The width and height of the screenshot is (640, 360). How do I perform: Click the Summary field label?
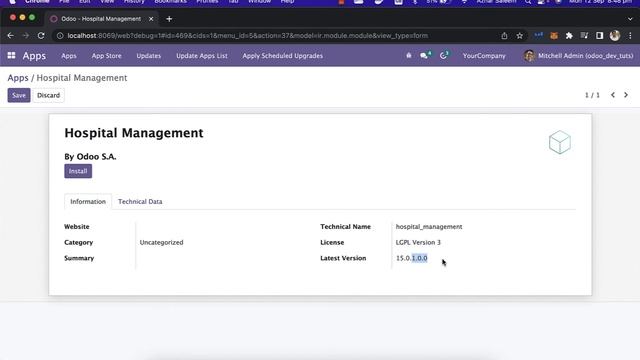79,258
